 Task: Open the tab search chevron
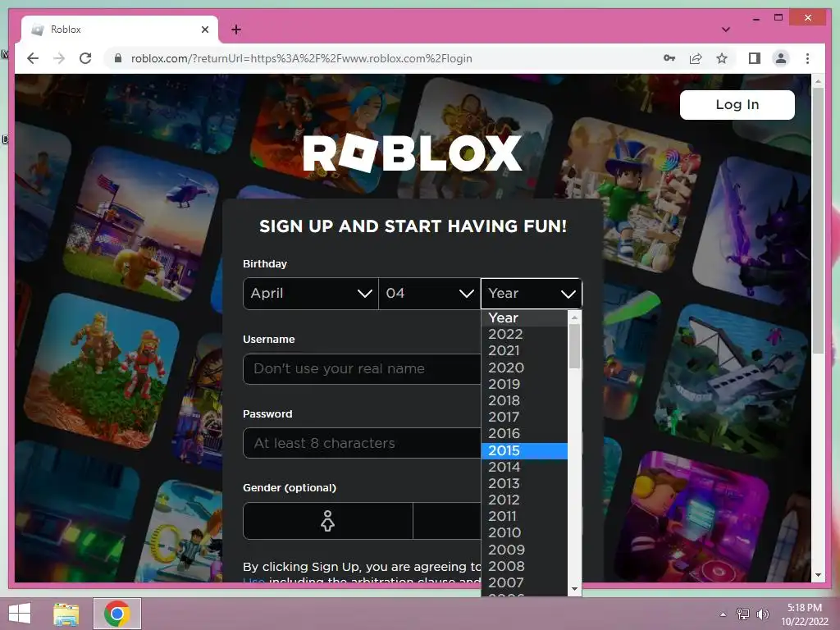point(726,30)
